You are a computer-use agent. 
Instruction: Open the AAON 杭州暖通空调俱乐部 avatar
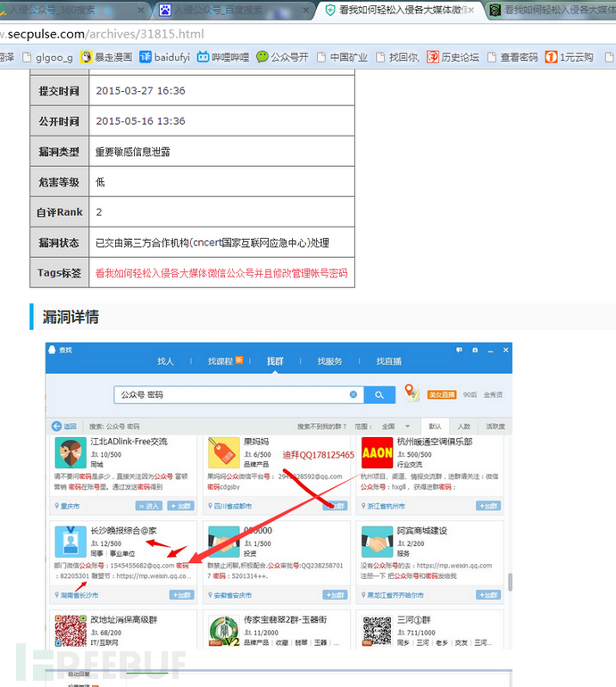pyautogui.click(x=377, y=453)
